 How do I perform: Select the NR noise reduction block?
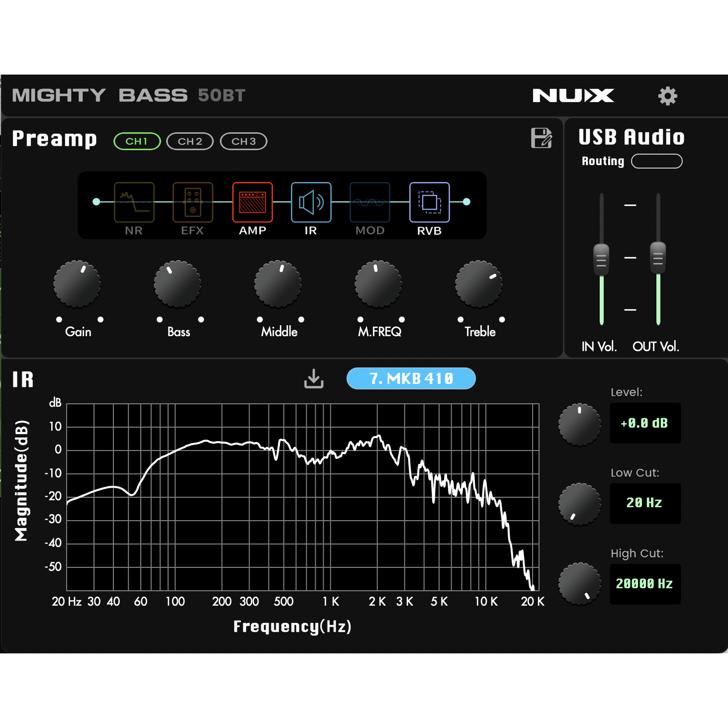point(134,202)
